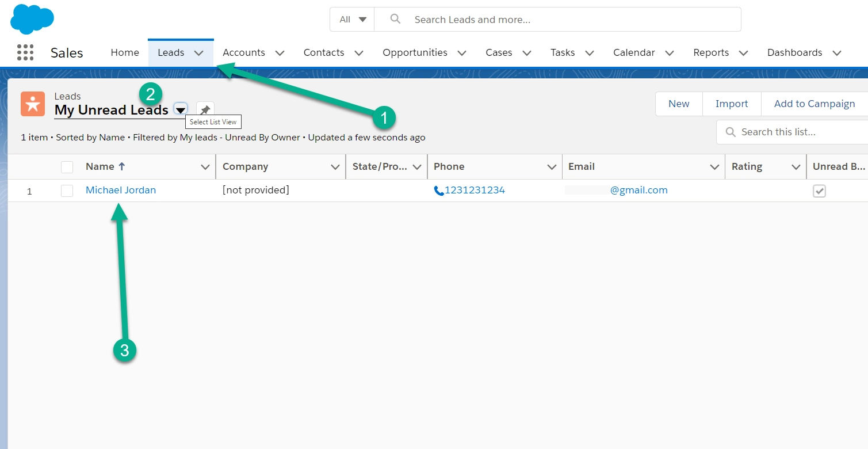Click the phone icon beside 1231231234

tap(439, 191)
